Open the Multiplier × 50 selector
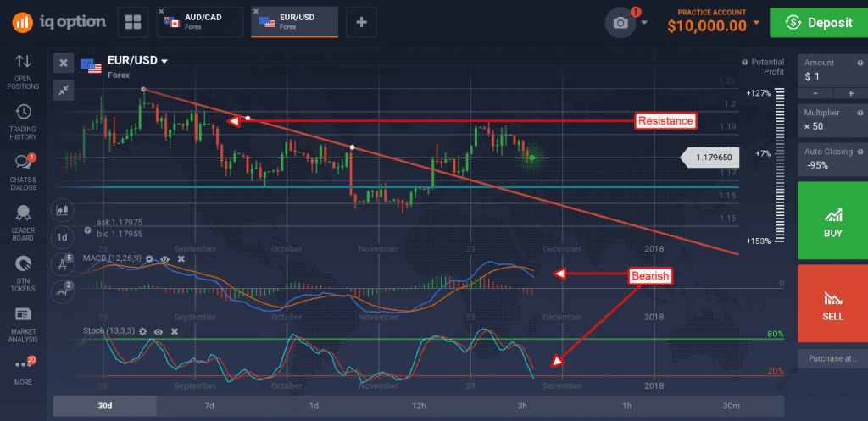Image resolution: width=868 pixels, height=421 pixels. point(832,120)
